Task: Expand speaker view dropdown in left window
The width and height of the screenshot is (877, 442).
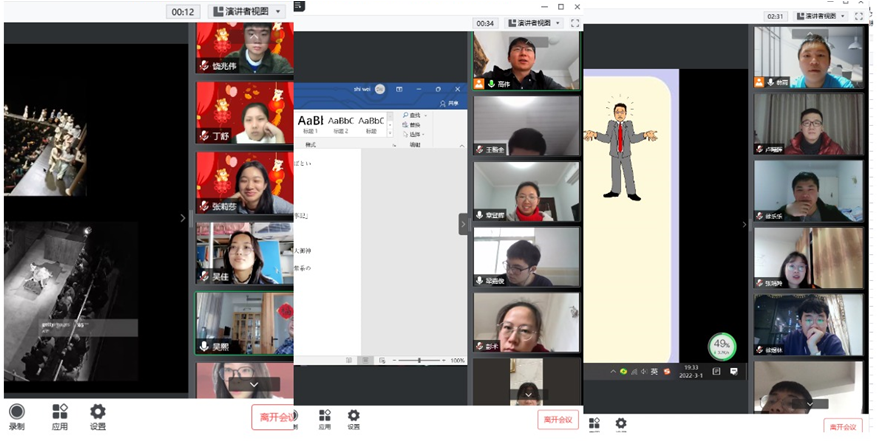Action: (x=246, y=11)
